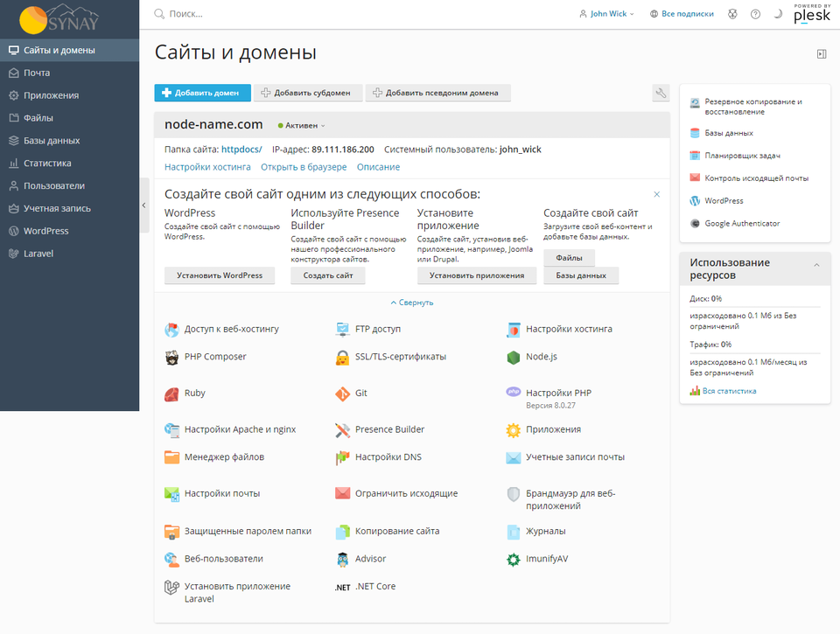Open Менеджер файлов folder icon
Viewport: 840px width, 634px height.
tap(171, 457)
